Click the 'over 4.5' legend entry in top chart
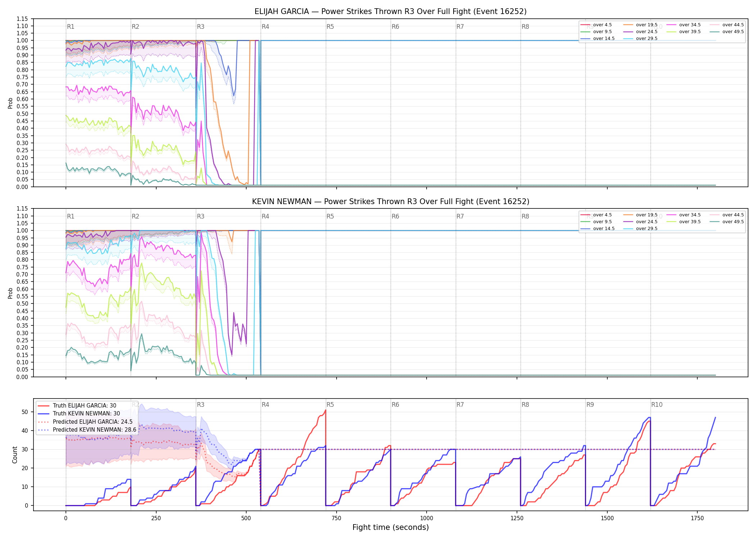The width and height of the screenshot is (756, 540). 596,25
